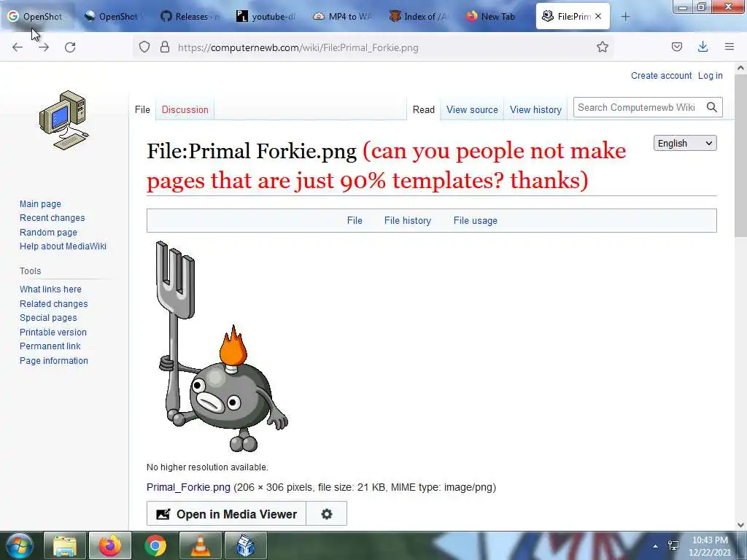Open Page information link

point(54,360)
